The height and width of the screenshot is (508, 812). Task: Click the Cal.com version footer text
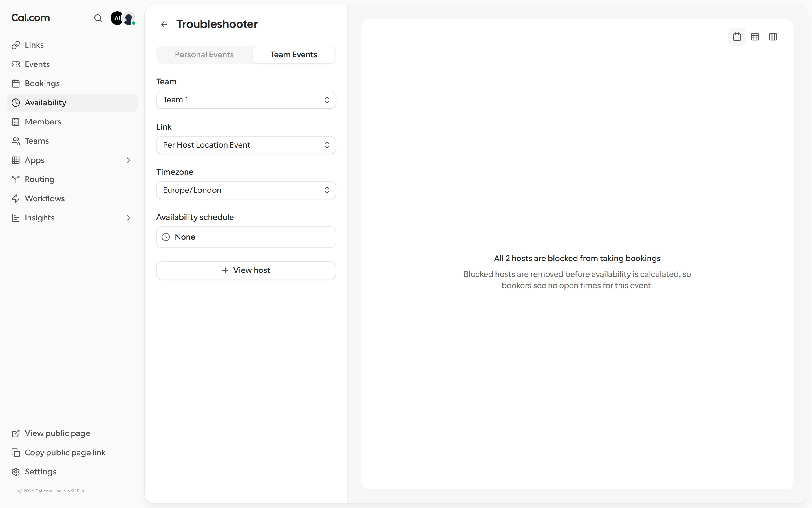pos(51,491)
